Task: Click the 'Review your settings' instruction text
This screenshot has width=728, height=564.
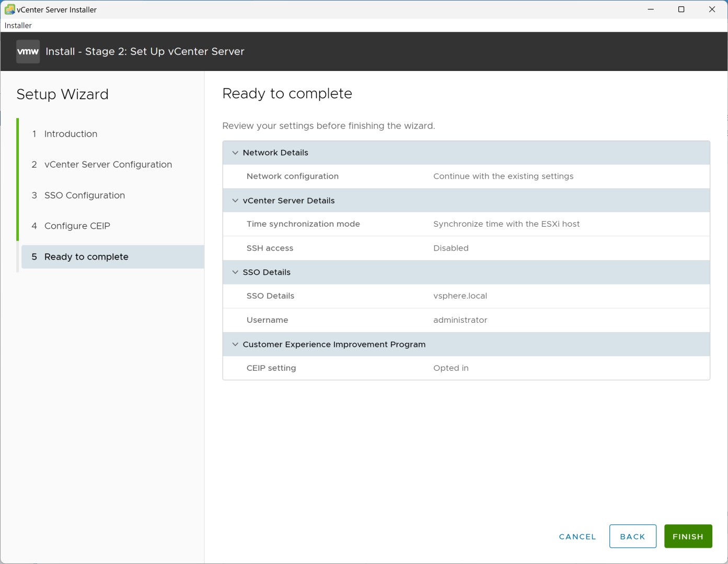Action: click(328, 126)
